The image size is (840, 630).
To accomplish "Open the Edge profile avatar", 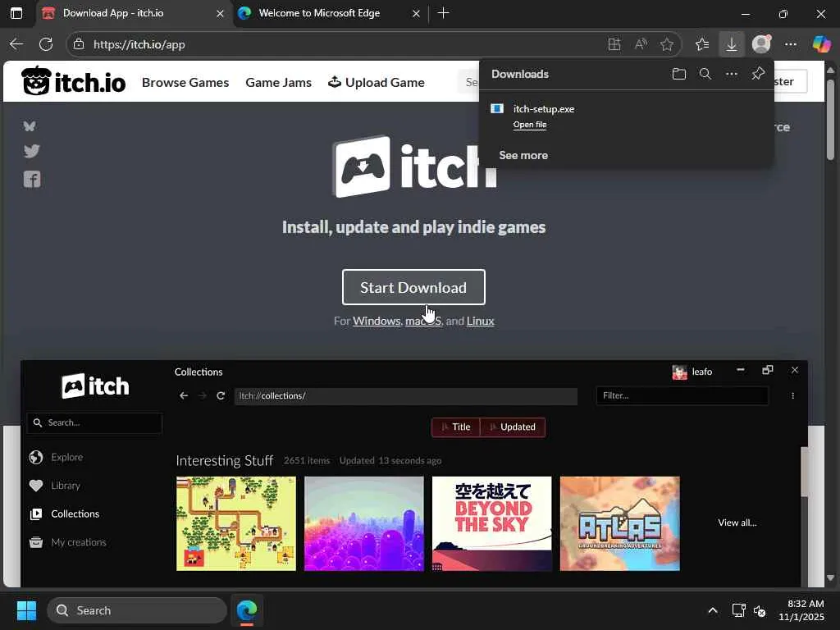I will (x=761, y=44).
